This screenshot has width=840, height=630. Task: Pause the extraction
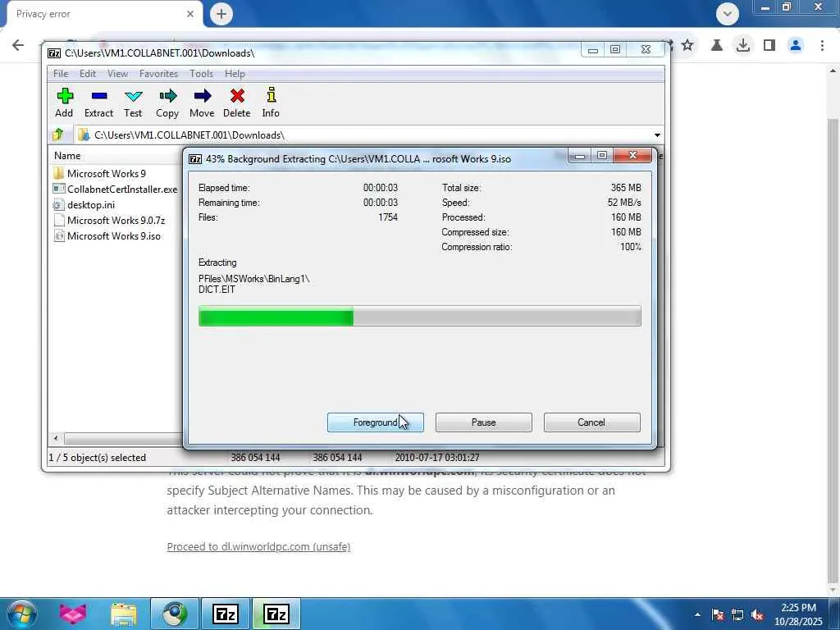coord(484,422)
